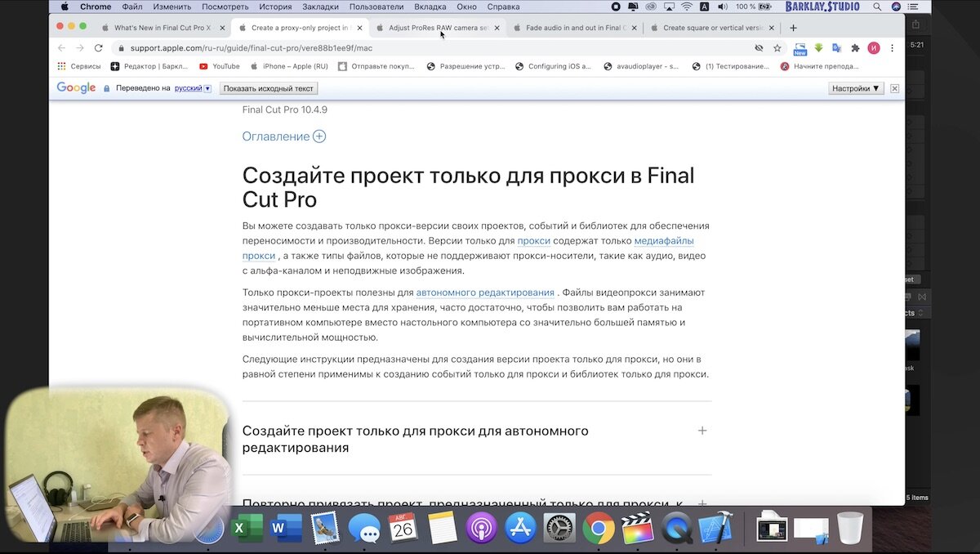Close the Google Translate bar
This screenshot has height=554, width=980.
pos(895,88)
